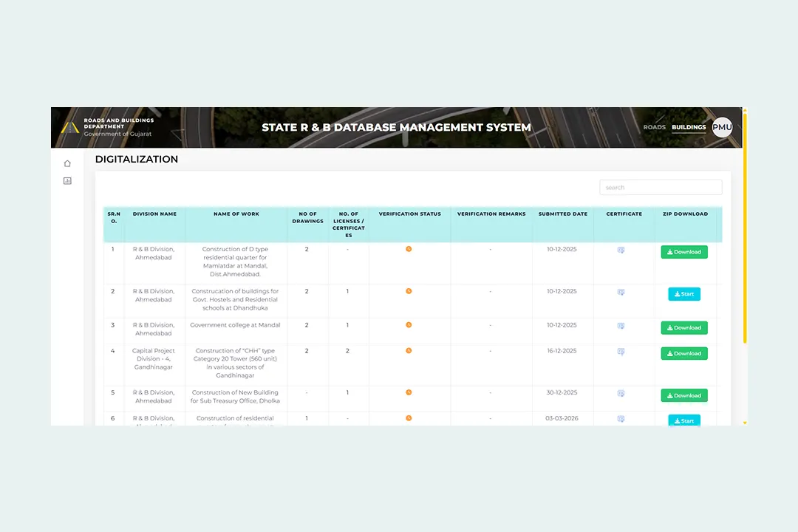Open the reports chart icon in the sidebar

click(67, 180)
